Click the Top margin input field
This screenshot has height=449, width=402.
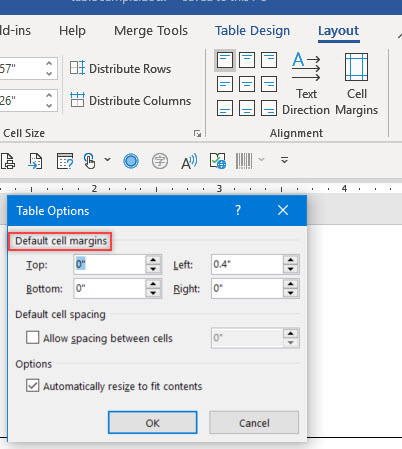(109, 264)
